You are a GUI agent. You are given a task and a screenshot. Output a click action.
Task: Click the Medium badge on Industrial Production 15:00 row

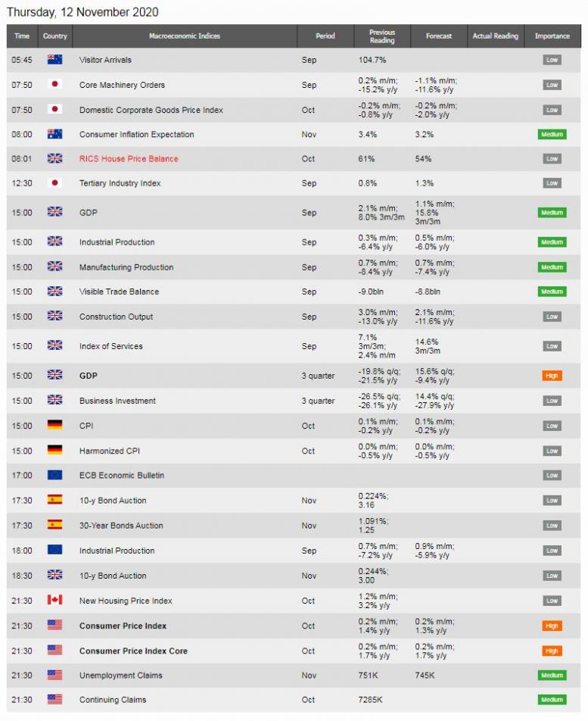552,242
